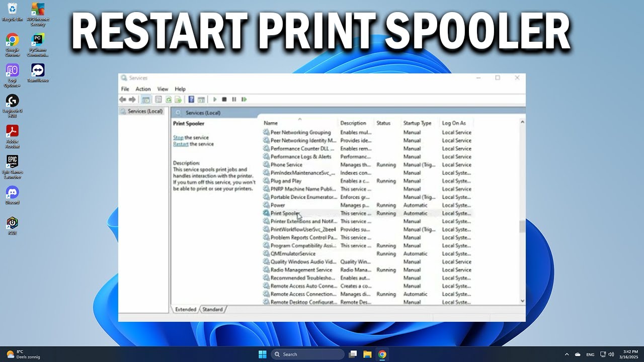644x362 pixels.
Task: Select the Phone Service row
Action: (367, 164)
